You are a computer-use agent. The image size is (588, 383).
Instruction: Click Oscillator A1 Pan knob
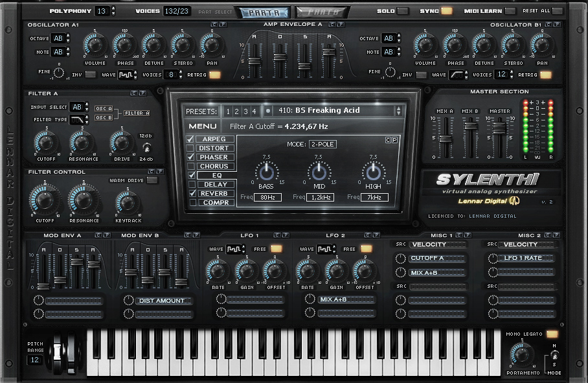pyautogui.click(x=212, y=45)
